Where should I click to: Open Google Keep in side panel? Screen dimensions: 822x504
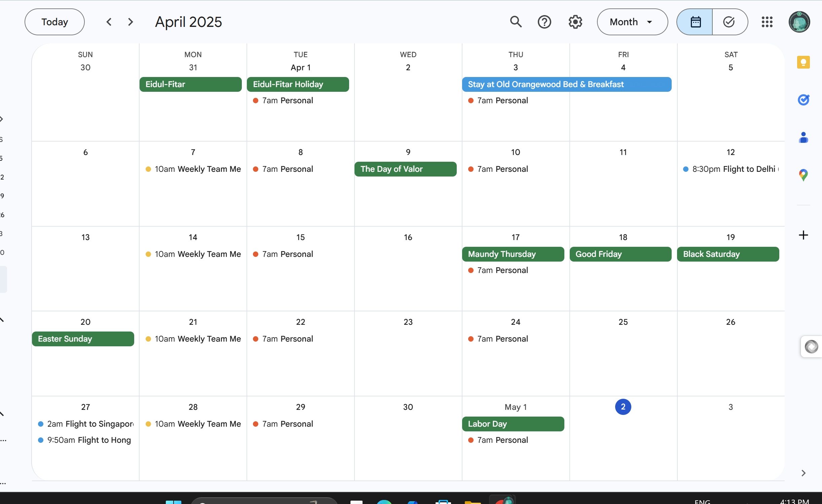click(803, 62)
